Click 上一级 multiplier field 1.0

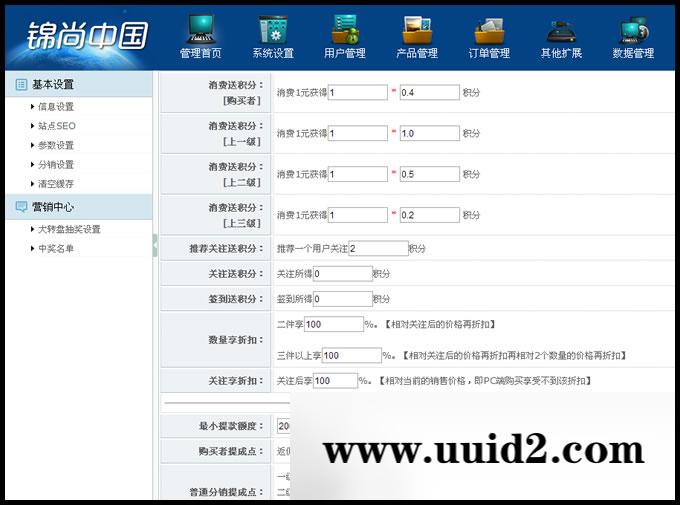pos(430,133)
